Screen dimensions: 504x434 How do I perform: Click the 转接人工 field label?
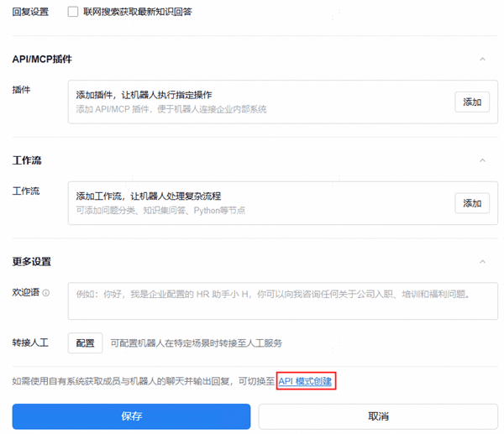[31, 342]
